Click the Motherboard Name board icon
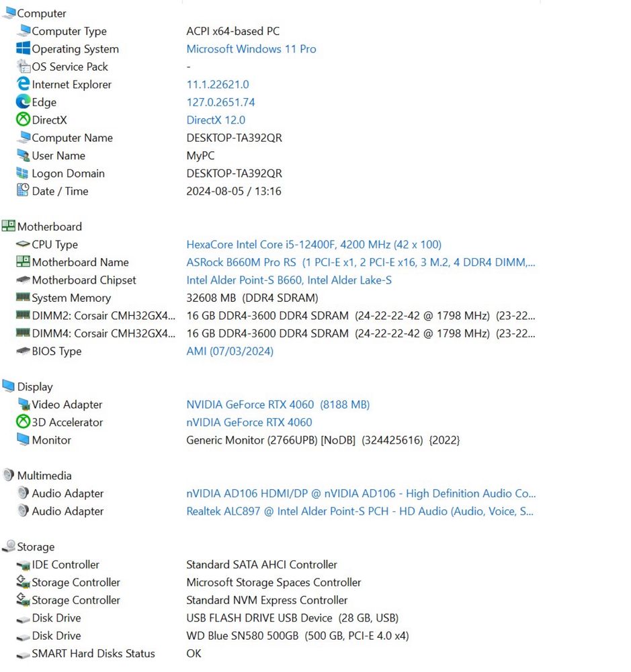 (x=23, y=261)
